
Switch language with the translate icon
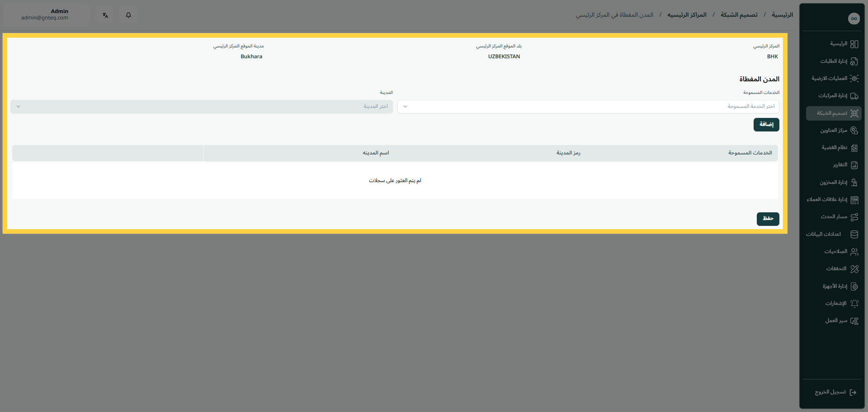[105, 15]
